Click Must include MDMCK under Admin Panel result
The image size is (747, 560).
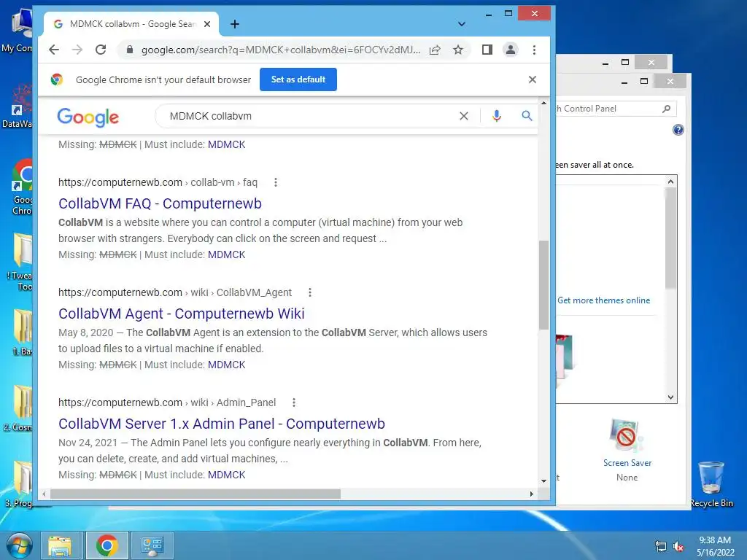[227, 475]
